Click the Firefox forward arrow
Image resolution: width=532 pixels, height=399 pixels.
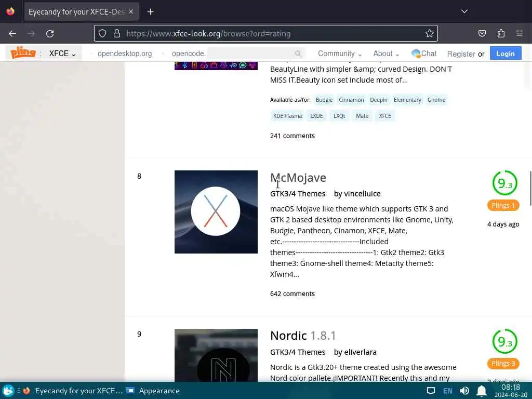tap(31, 33)
